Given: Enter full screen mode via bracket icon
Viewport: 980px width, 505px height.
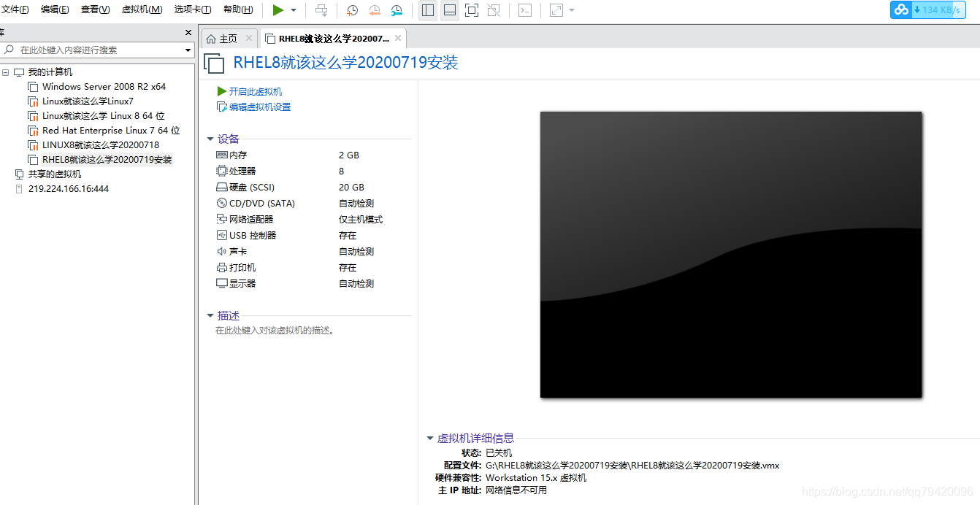Looking at the screenshot, I should click(x=471, y=11).
